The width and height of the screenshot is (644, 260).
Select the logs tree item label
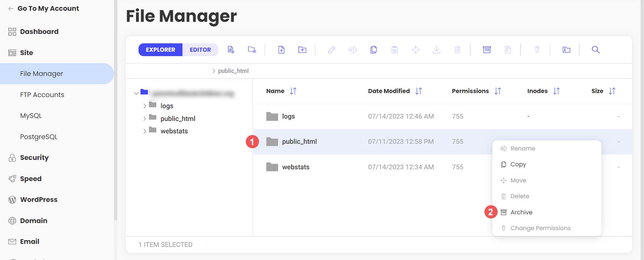[167, 106]
